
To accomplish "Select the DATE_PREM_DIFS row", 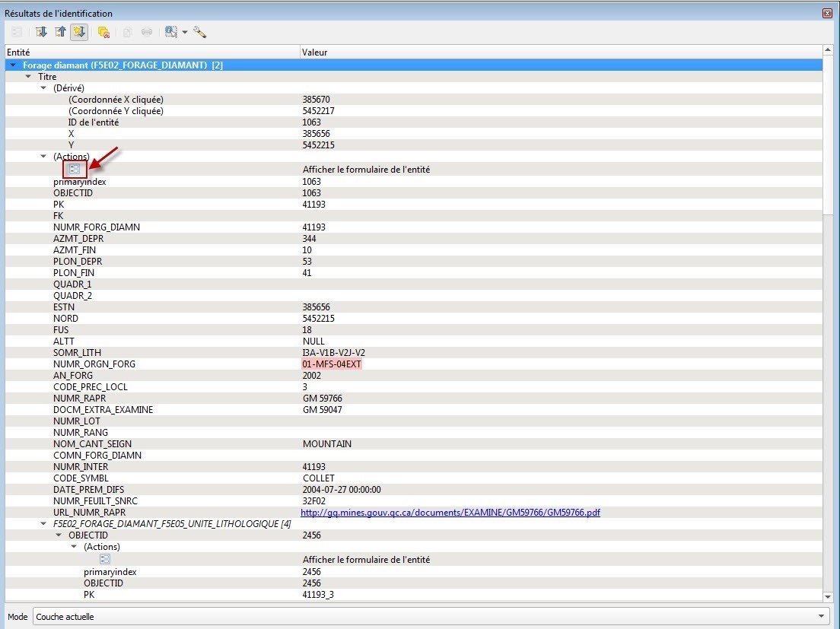I will (414, 489).
